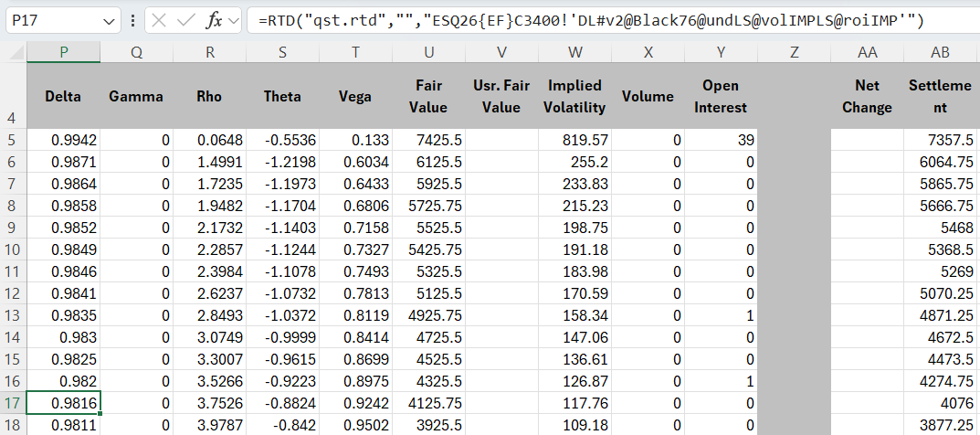Select column Z header
Viewport: 980px width, 435px height.
(795, 52)
